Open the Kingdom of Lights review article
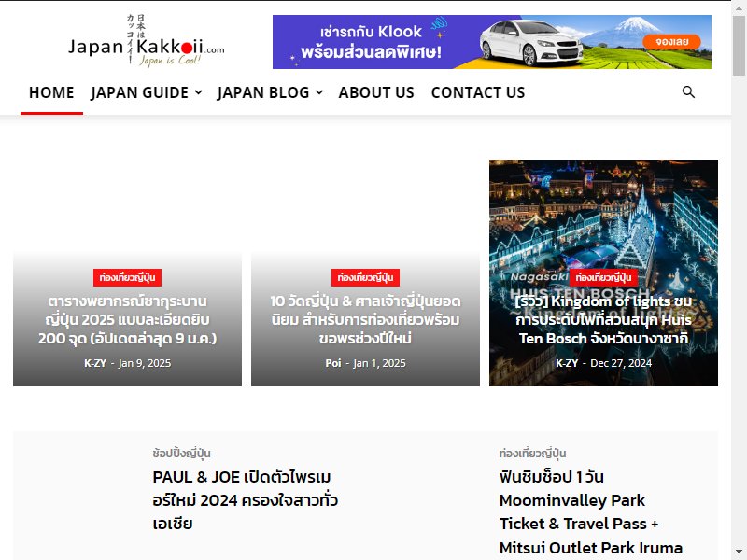The height and width of the screenshot is (560, 747). click(603, 319)
